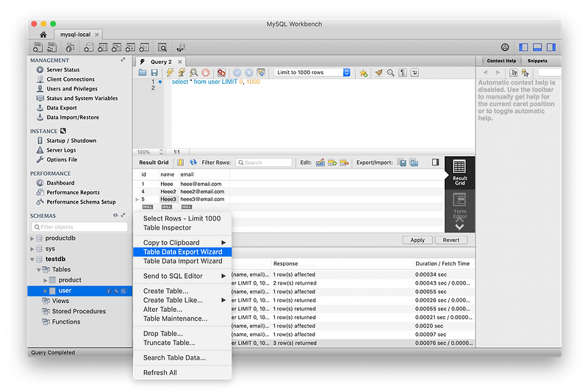Click the Filter Rows search field
Screen dimensions: 588x392
tap(264, 163)
